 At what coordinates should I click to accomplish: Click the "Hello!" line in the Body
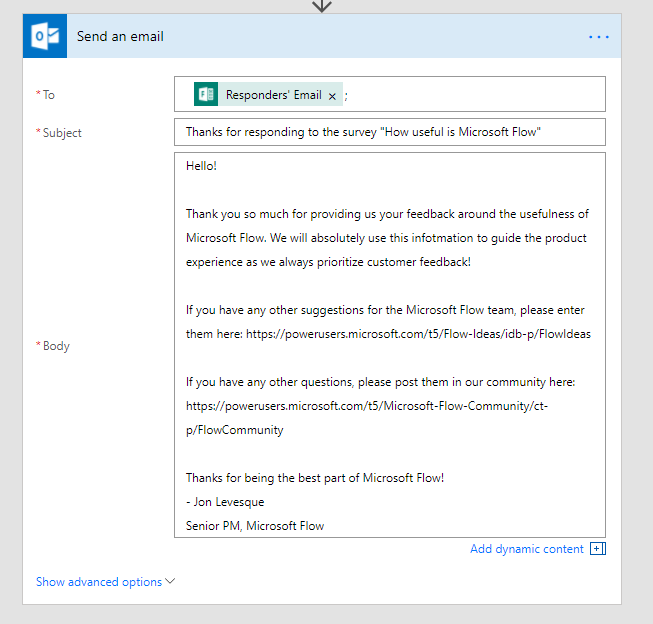[x=201, y=166]
